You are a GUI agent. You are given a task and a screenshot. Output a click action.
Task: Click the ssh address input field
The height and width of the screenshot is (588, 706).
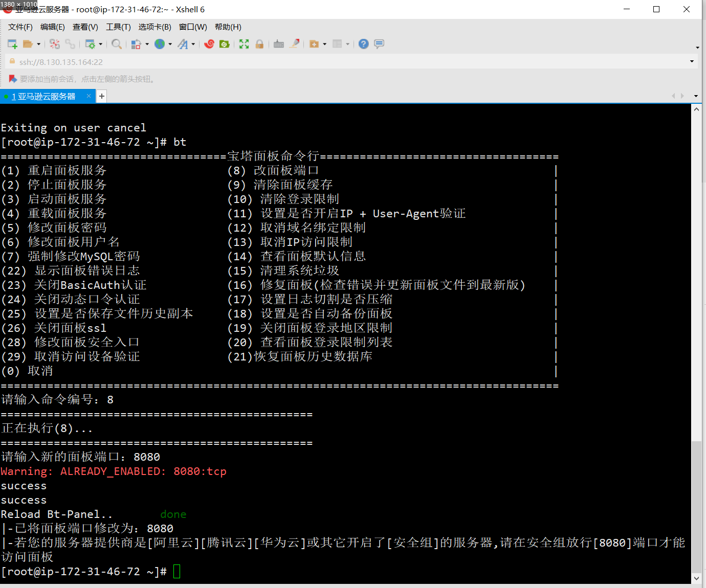pos(307,62)
